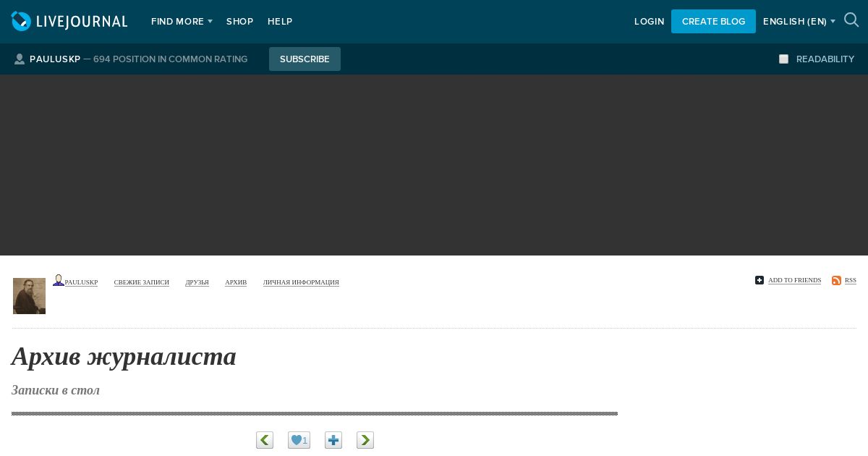Open the Свежие записи tab
The width and height of the screenshot is (868, 456).
tap(142, 282)
